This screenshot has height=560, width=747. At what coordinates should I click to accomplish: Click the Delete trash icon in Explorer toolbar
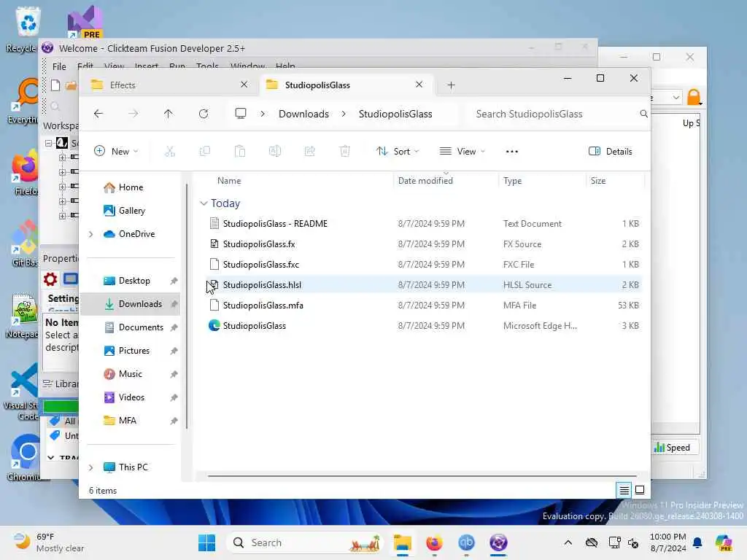[345, 152]
